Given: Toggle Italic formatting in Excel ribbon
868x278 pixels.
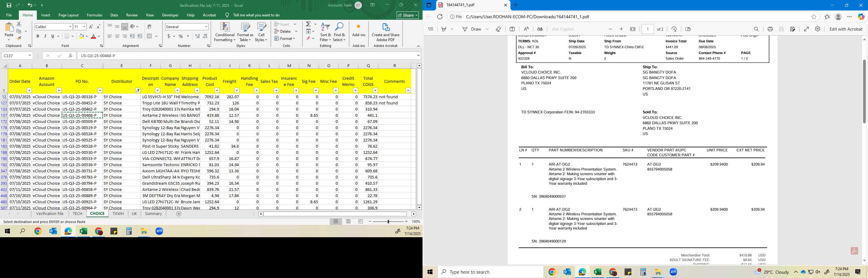Looking at the screenshot, I should click(x=45, y=36).
